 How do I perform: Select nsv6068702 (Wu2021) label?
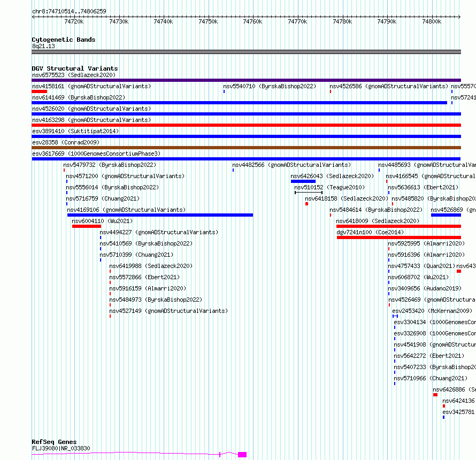tap(418, 277)
